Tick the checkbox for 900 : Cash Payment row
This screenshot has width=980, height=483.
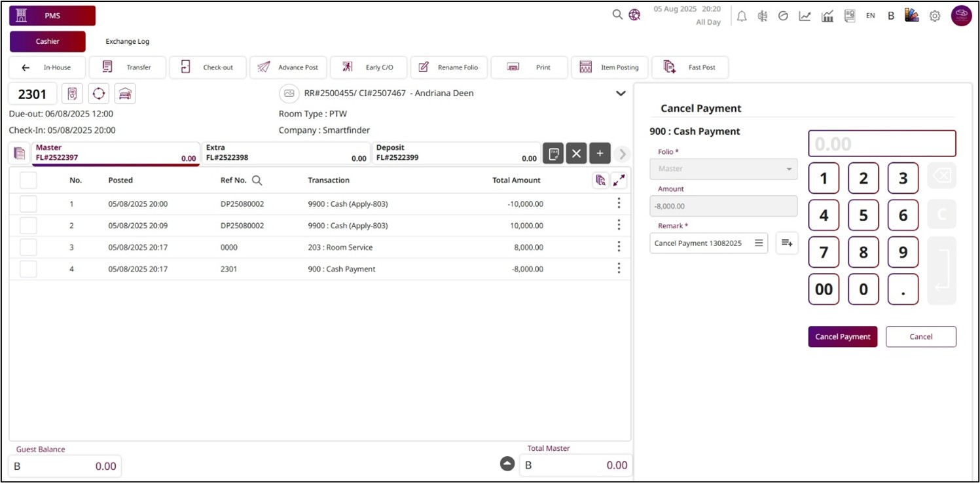tap(28, 269)
